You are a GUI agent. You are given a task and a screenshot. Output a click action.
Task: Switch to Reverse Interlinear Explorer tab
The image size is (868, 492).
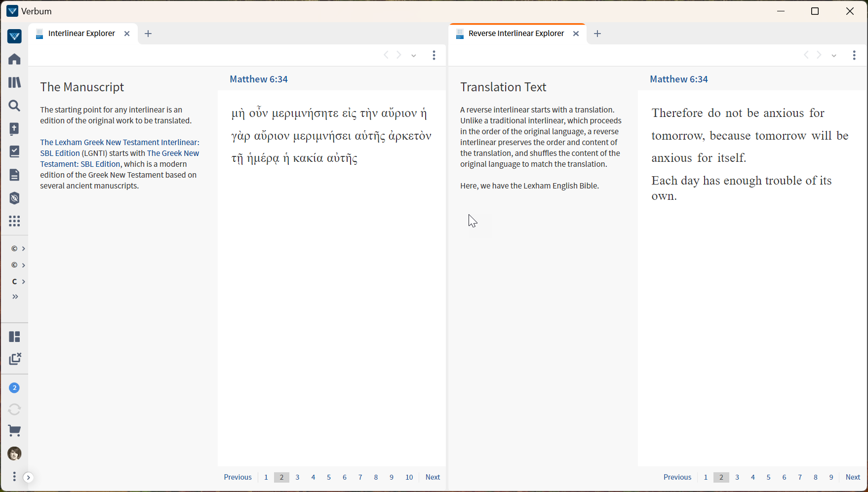[516, 34]
